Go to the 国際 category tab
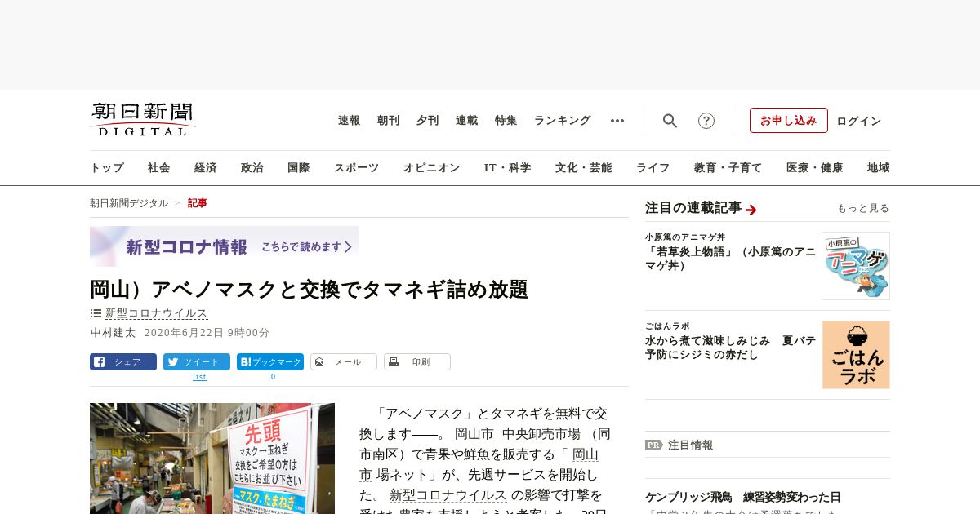This screenshot has width=980, height=514. 299,168
